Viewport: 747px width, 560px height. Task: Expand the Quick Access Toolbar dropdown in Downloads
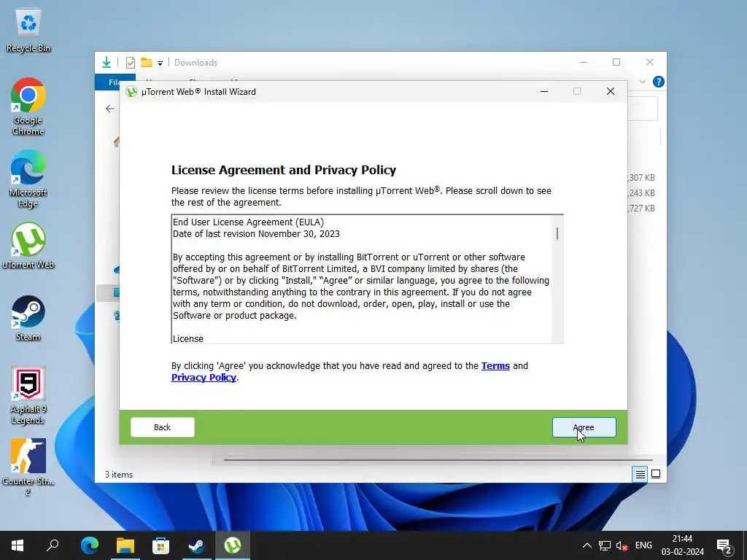click(x=160, y=63)
